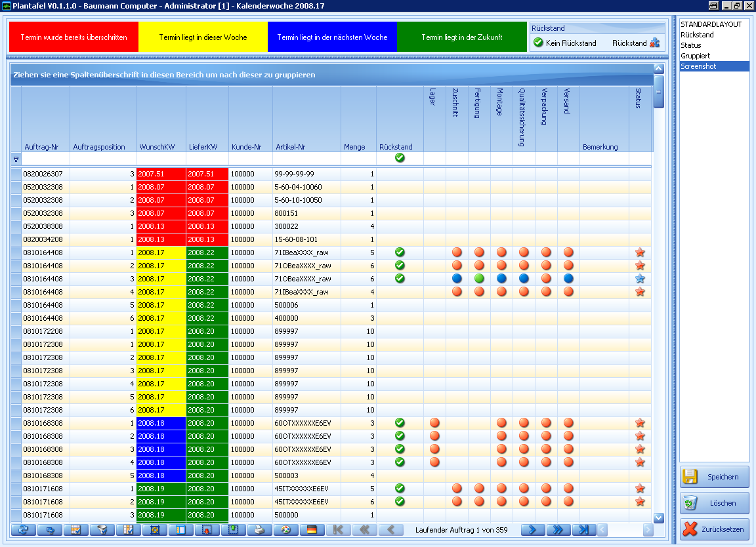Toggle the Rückstand checkmark in filter row
Viewport: 756px width, 547px height.
(x=400, y=158)
